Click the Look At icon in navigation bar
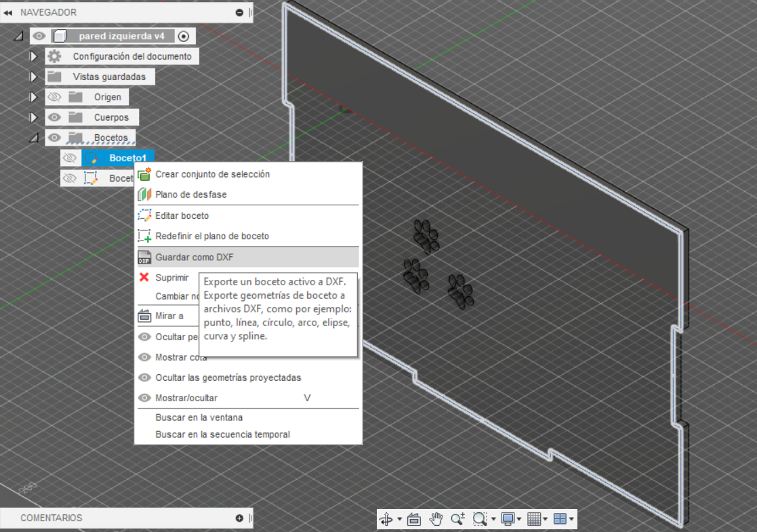This screenshot has width=757, height=532. click(x=414, y=519)
